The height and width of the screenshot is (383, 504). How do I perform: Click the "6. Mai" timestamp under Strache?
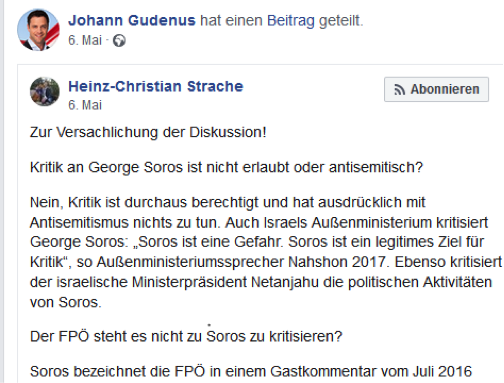click(85, 105)
